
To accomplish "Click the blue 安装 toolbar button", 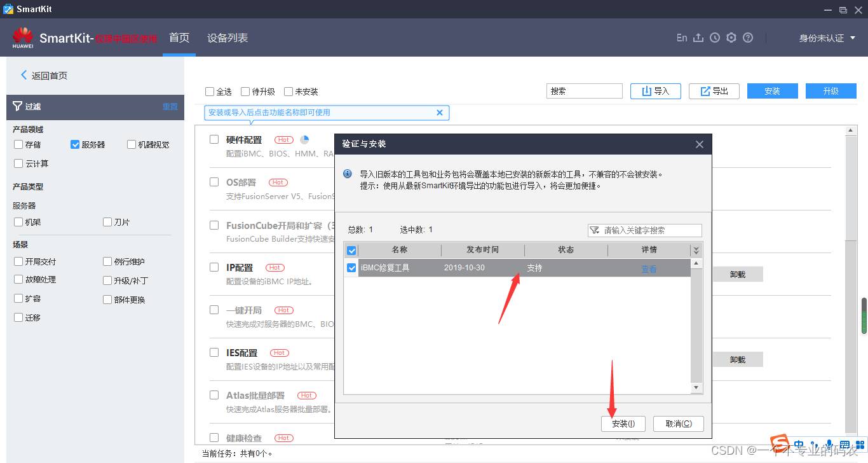I will point(773,91).
